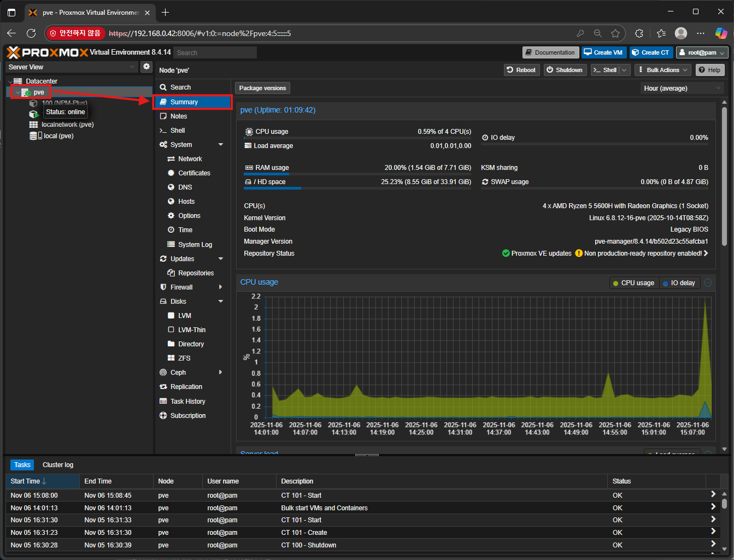Click the Subscription lifebuoy icon
The width and height of the screenshot is (734, 560).
pos(163,416)
